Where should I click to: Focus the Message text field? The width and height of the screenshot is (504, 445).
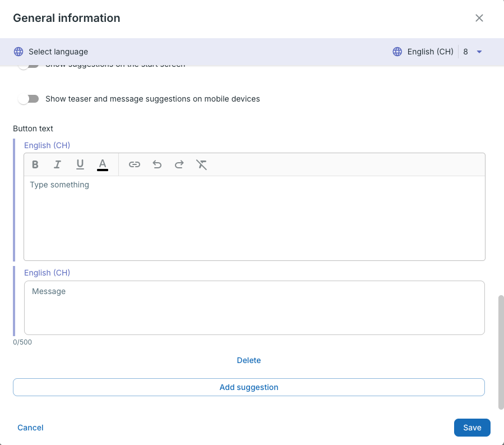point(255,308)
